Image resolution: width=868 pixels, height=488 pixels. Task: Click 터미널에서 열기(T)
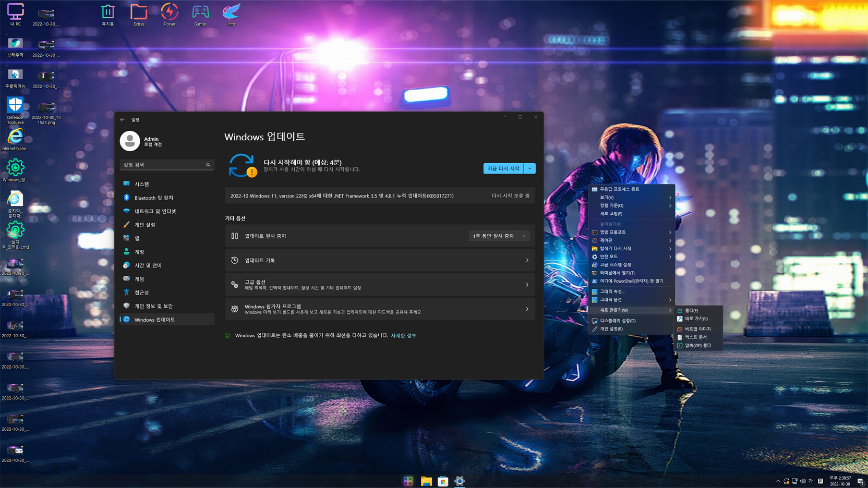(x=632, y=273)
